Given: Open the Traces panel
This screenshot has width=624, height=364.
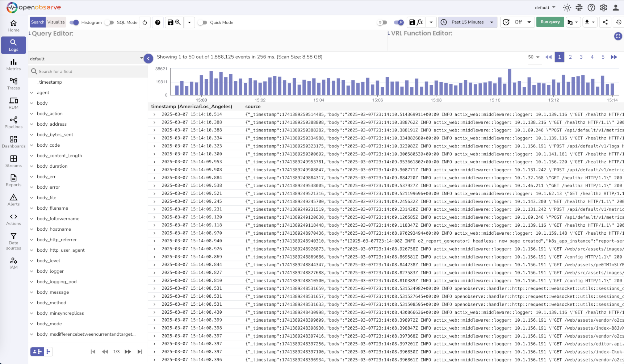Looking at the screenshot, I should click(x=13, y=84).
